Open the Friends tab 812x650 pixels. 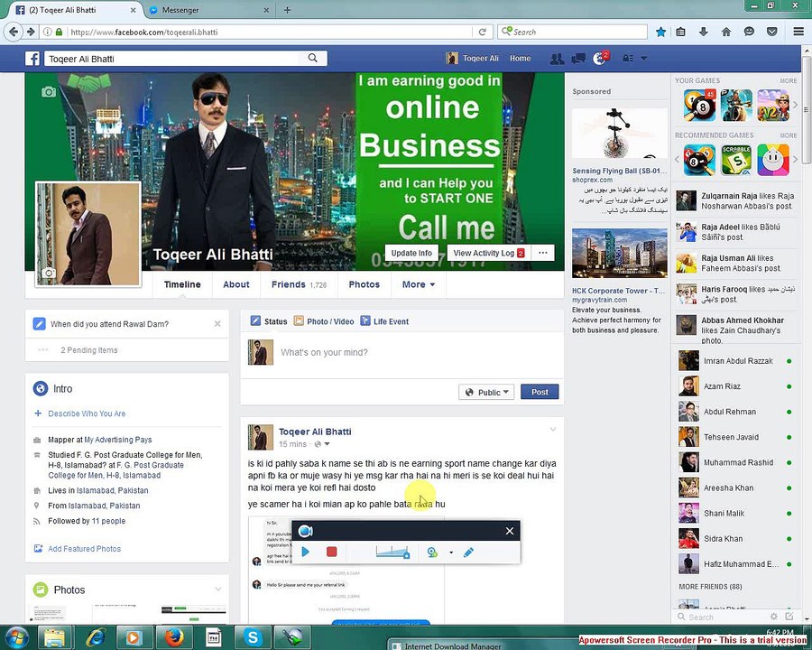click(299, 284)
